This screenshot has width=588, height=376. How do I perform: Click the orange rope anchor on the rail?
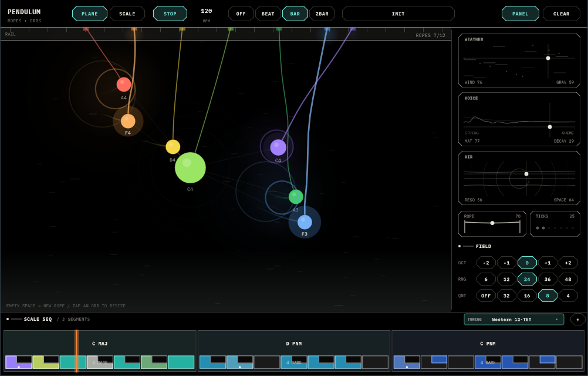134,29
